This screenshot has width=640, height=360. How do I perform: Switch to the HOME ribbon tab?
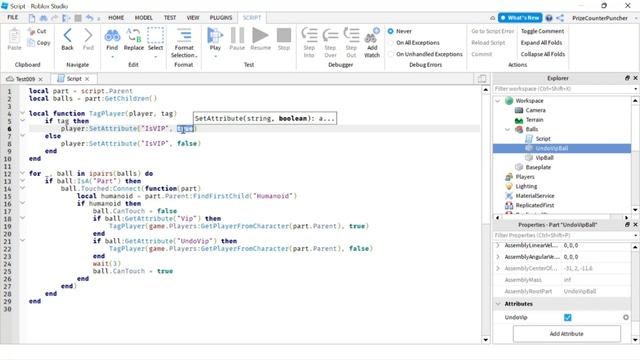tap(116, 18)
